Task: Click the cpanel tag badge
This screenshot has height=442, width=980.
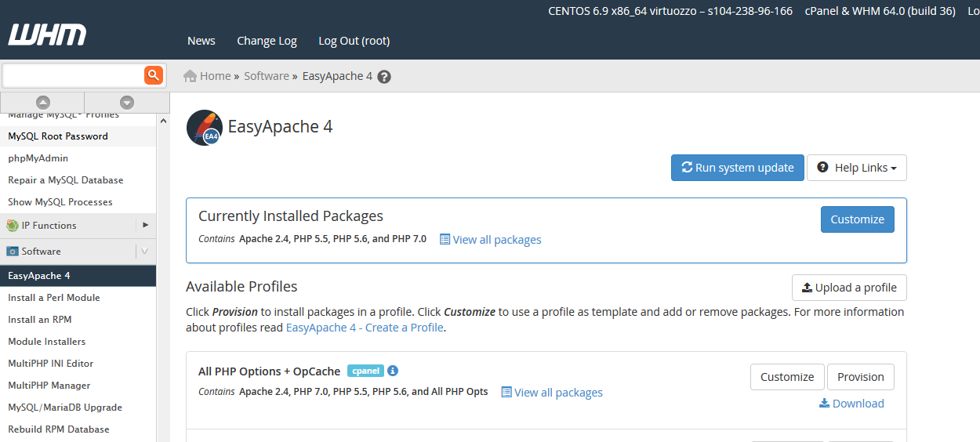Action: point(365,371)
